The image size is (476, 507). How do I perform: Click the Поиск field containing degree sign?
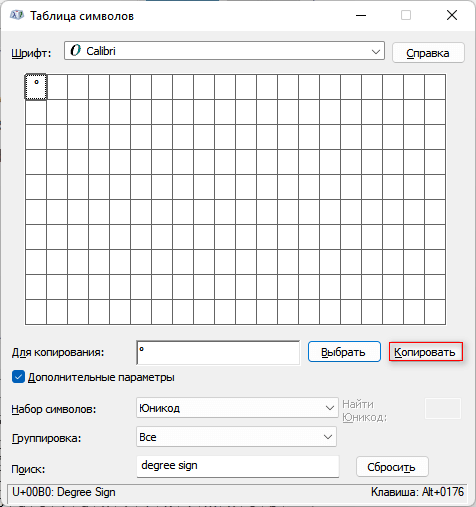238,466
